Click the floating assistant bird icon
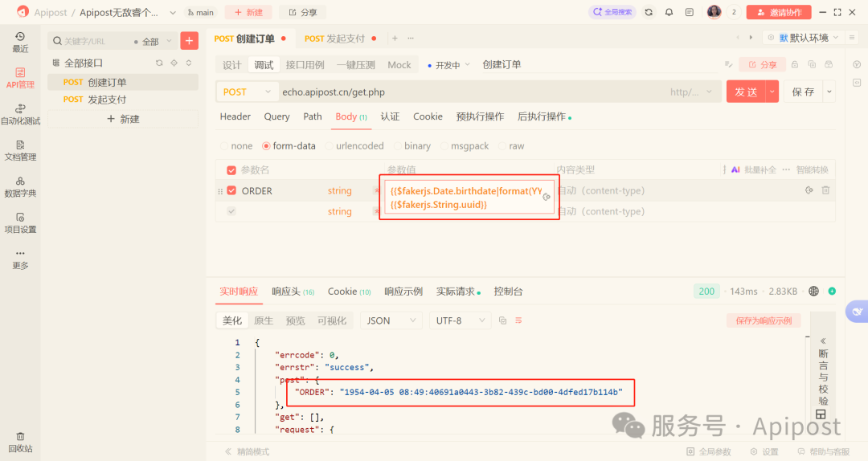Image resolution: width=868 pixels, height=461 pixels. [857, 312]
